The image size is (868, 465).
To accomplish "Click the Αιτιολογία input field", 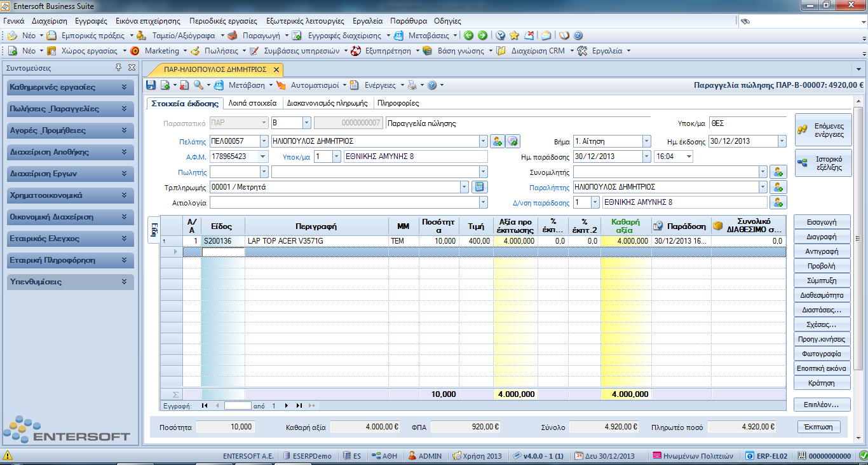I will 344,202.
